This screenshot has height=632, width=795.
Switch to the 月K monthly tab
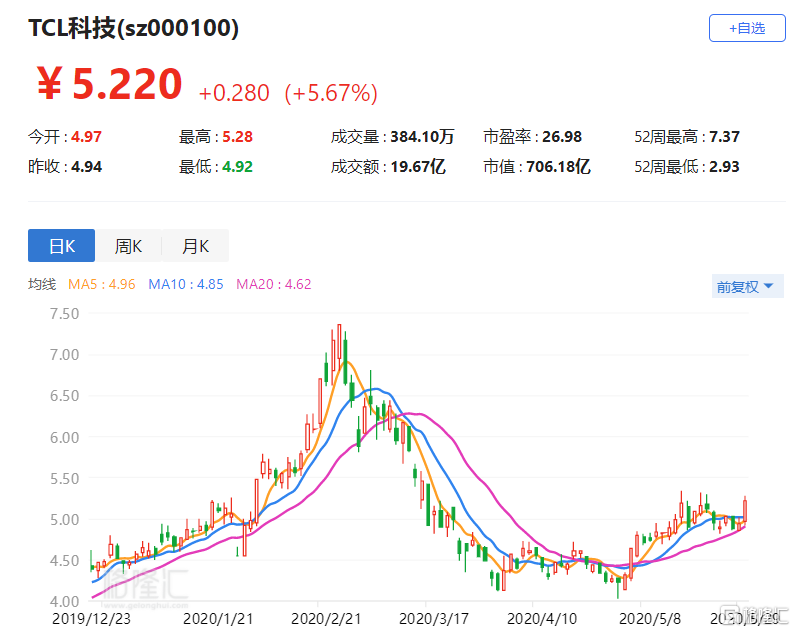(x=195, y=246)
